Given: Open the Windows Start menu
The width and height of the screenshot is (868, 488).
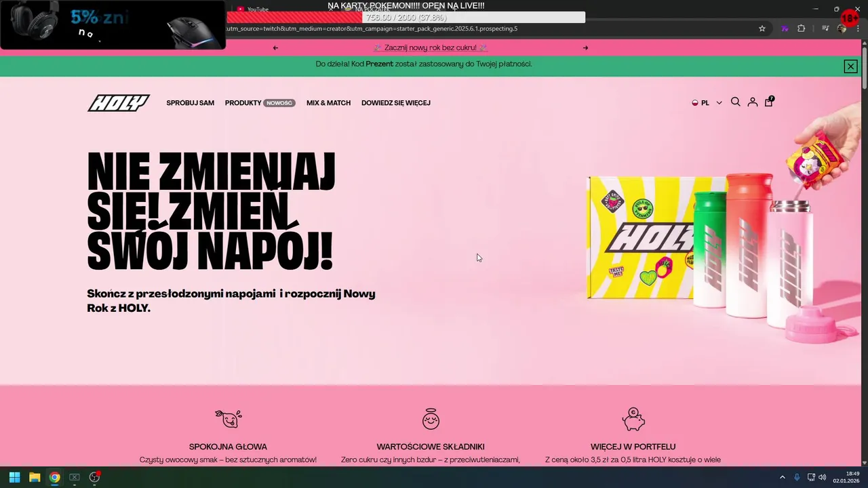Looking at the screenshot, I should click(x=14, y=477).
